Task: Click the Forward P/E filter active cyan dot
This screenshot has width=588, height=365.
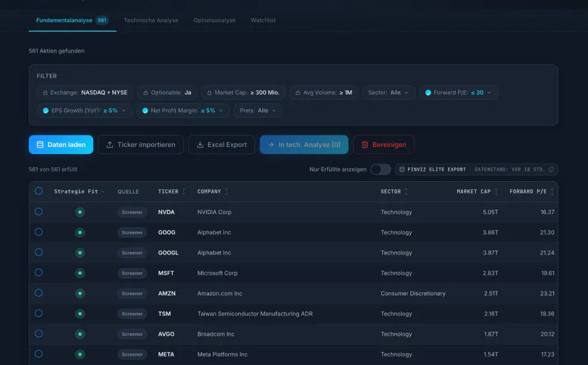Action: (428, 93)
